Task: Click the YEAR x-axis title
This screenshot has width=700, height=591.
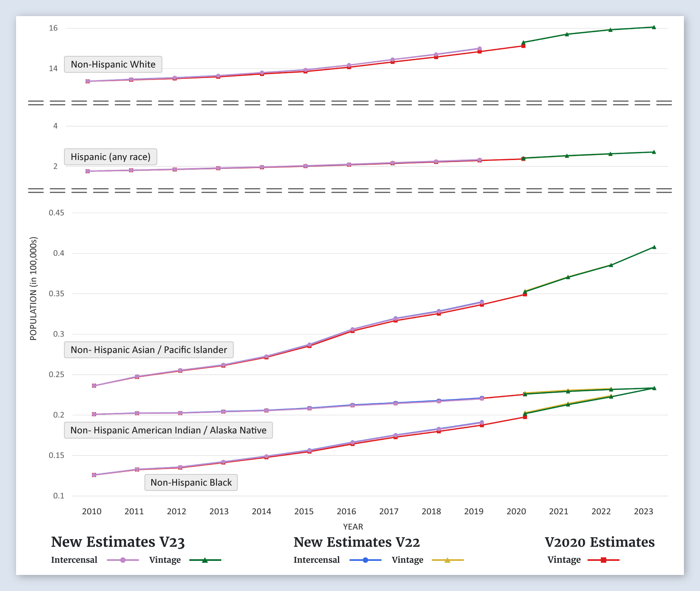Action: (x=353, y=527)
